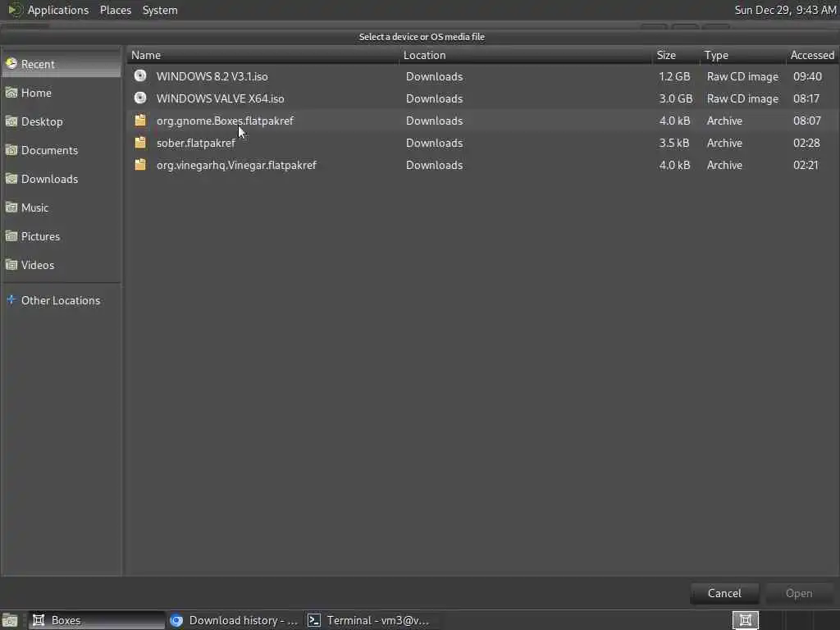Go to Pictures in the sidebar
Image resolution: width=840 pixels, height=630 pixels.
click(x=61, y=236)
